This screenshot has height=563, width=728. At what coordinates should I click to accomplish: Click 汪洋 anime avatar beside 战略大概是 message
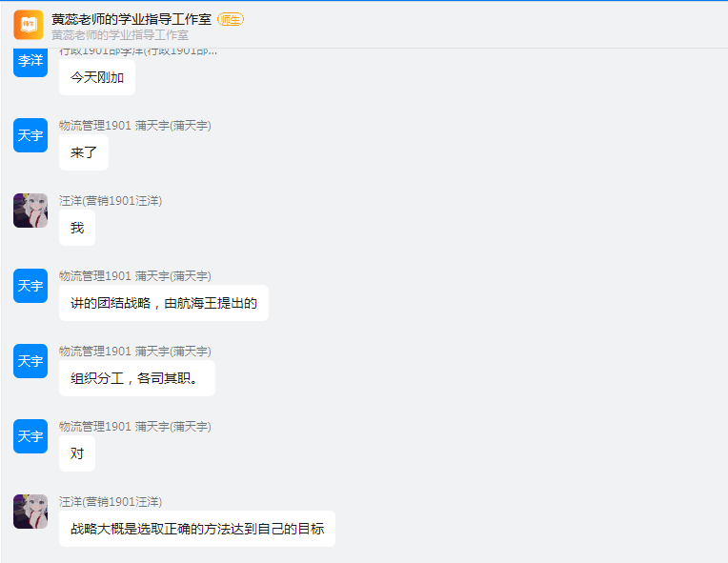point(30,511)
